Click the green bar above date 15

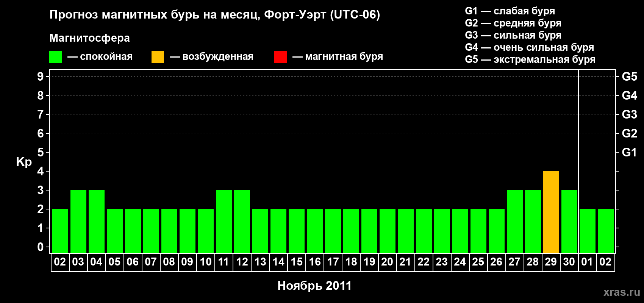(297, 231)
